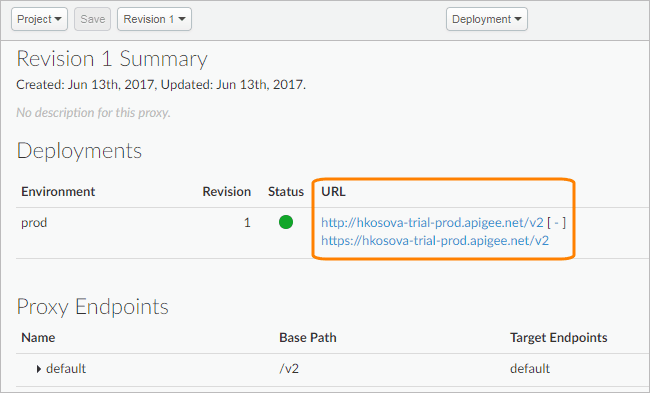Expand the default proxy endpoint row
650x393 pixels.
39,369
